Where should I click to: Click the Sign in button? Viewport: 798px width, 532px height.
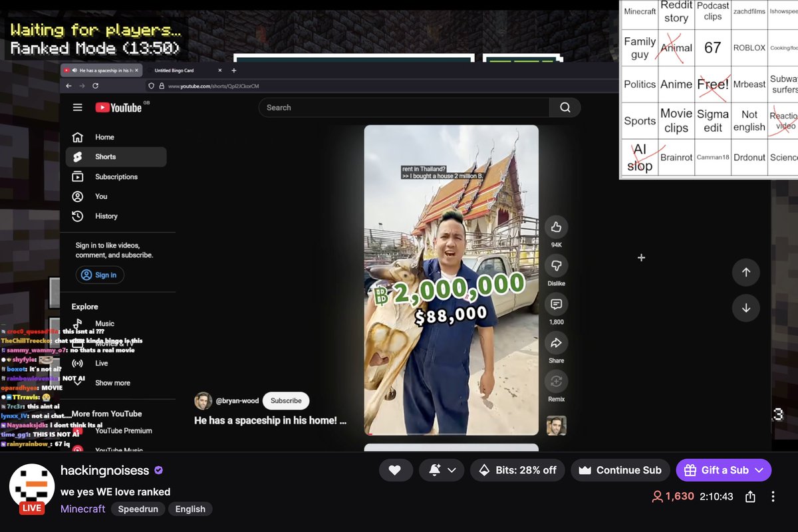click(x=99, y=275)
